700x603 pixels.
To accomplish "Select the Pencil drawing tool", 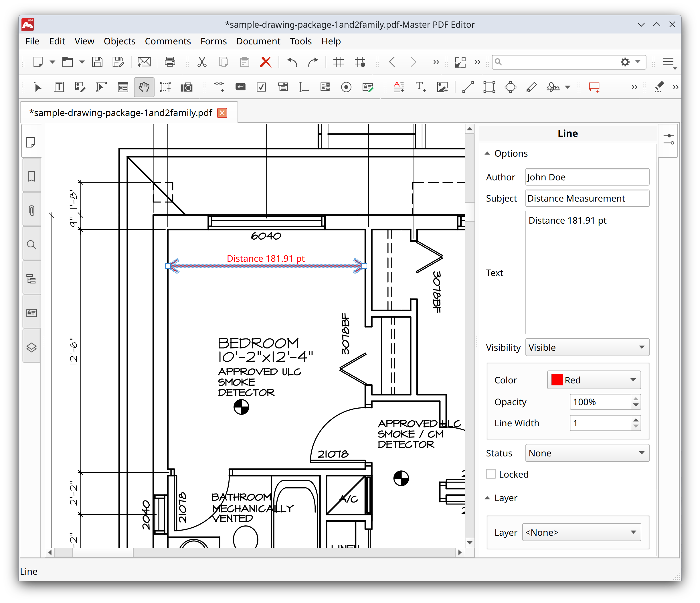I will (531, 87).
